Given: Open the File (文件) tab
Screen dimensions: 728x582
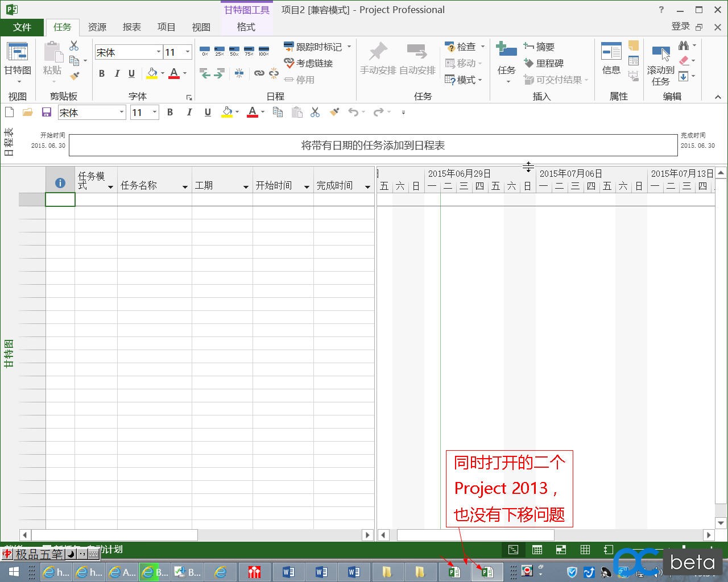Looking at the screenshot, I should (x=22, y=27).
